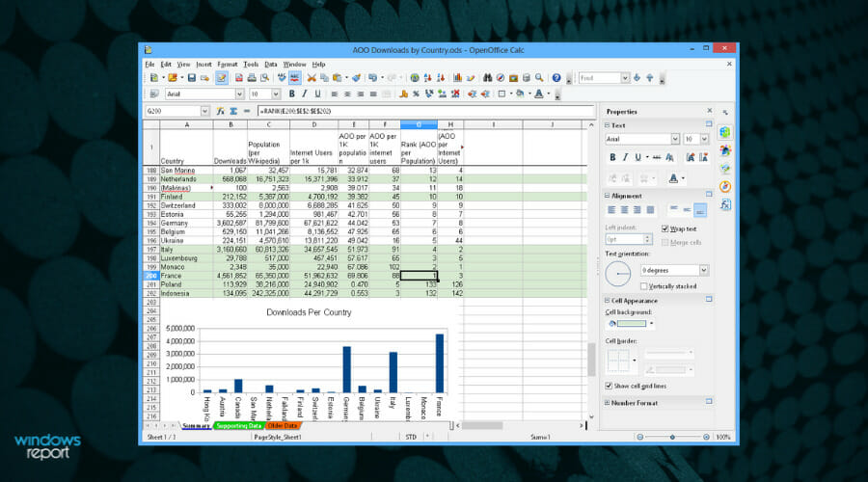Open the Format menu

227,65
